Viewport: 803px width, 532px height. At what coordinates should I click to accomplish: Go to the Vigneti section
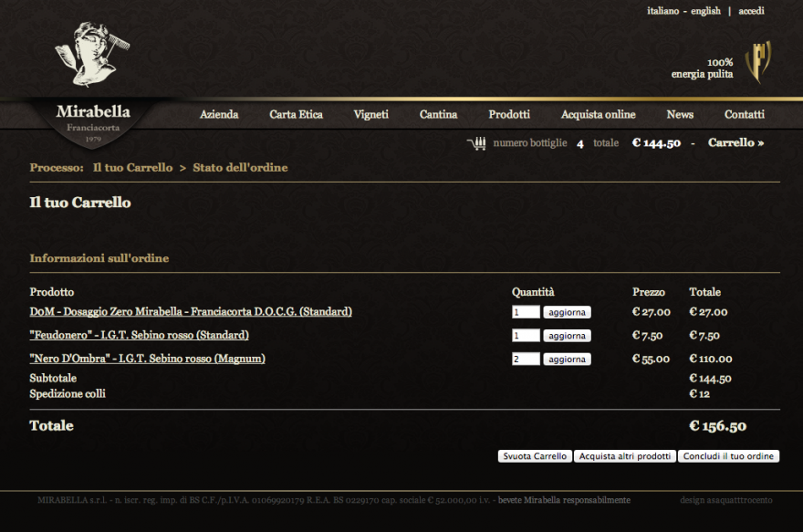370,114
